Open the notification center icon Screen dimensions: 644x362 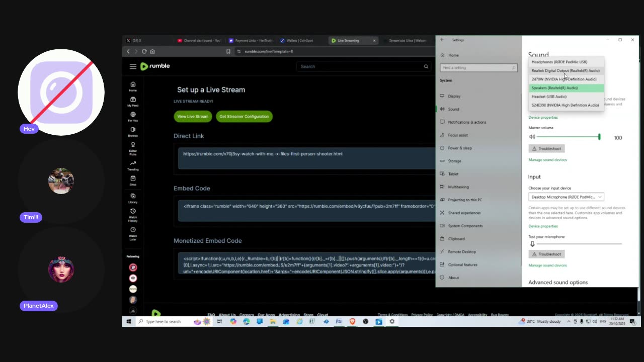(632, 321)
